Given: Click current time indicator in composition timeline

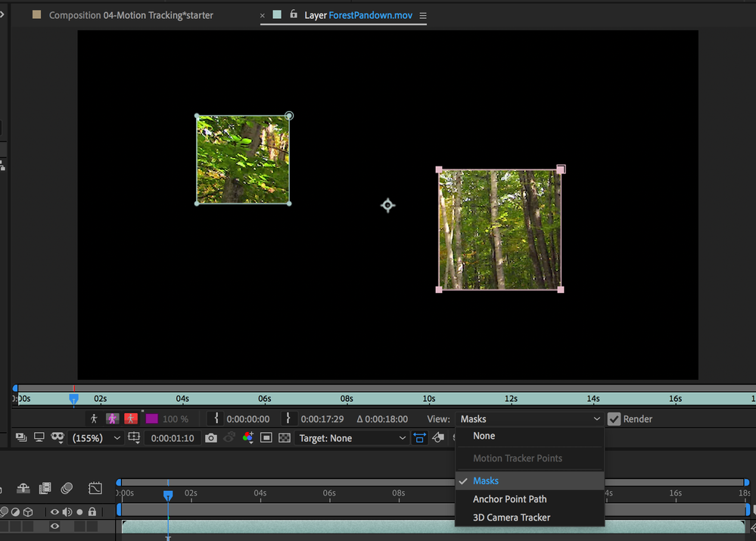Looking at the screenshot, I should 168,495.
